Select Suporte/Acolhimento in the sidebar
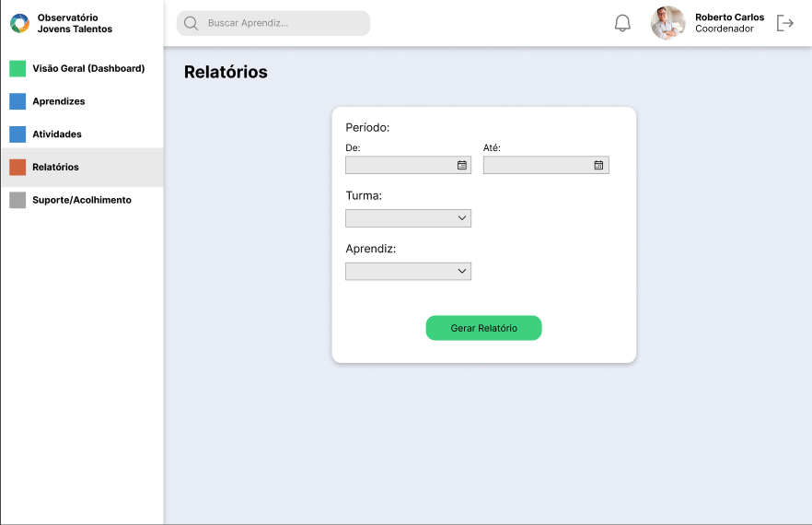812x525 pixels. [82, 200]
